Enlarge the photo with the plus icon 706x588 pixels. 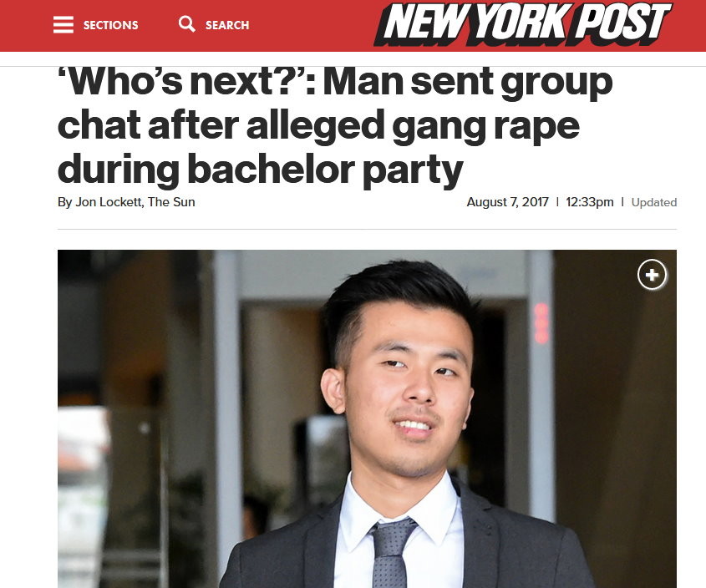click(652, 275)
